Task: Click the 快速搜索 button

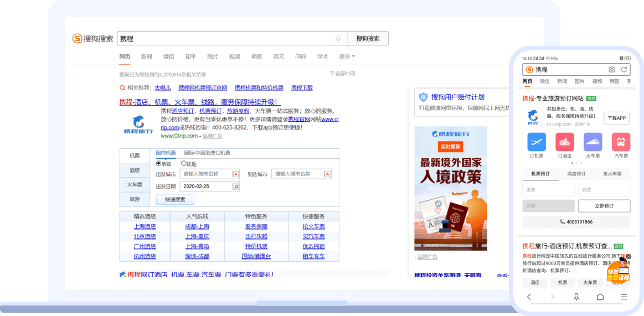Action: click(175, 199)
